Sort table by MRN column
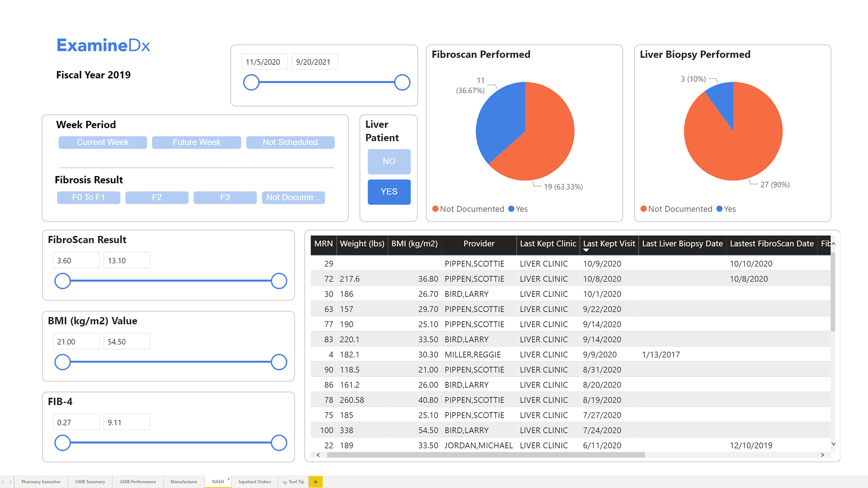The image size is (868, 488). [x=323, y=244]
